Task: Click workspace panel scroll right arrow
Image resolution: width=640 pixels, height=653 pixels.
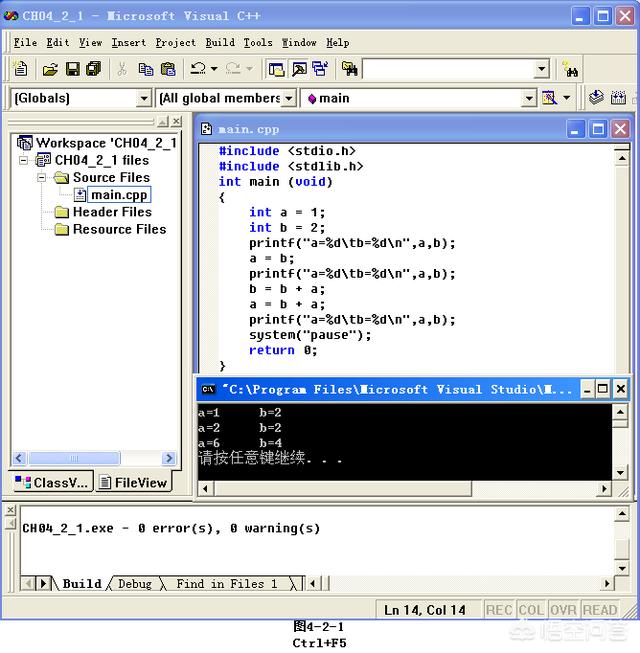Action: pyautogui.click(x=169, y=458)
